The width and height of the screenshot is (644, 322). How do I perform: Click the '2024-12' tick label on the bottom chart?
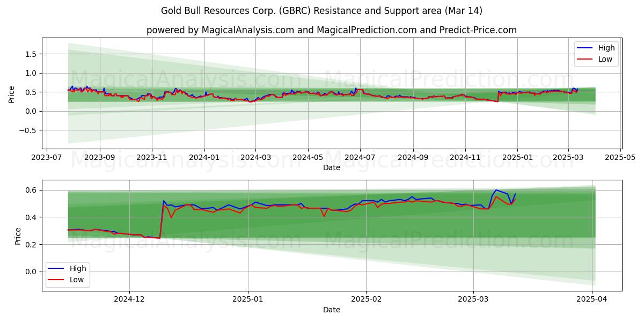[x=130, y=299]
